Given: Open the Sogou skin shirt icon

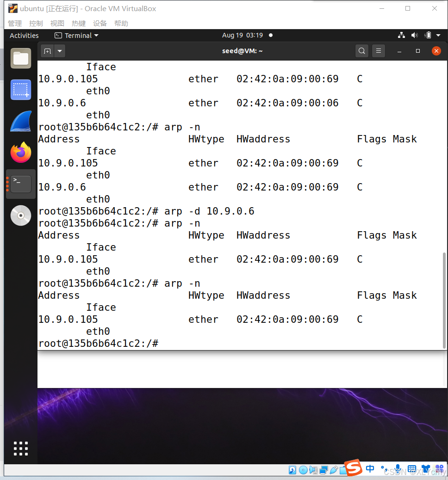Looking at the screenshot, I should pyautogui.click(x=426, y=469).
